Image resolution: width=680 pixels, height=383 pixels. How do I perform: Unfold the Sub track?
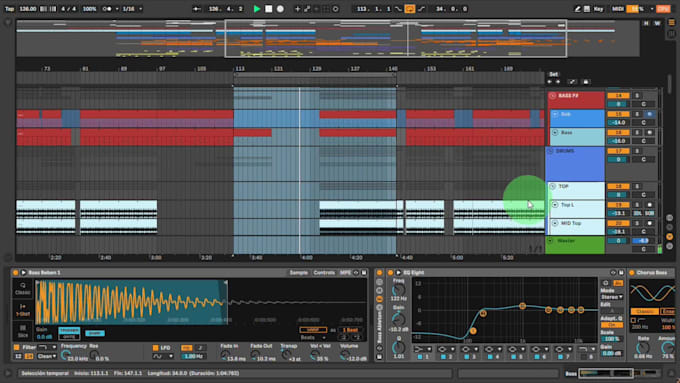click(x=555, y=114)
